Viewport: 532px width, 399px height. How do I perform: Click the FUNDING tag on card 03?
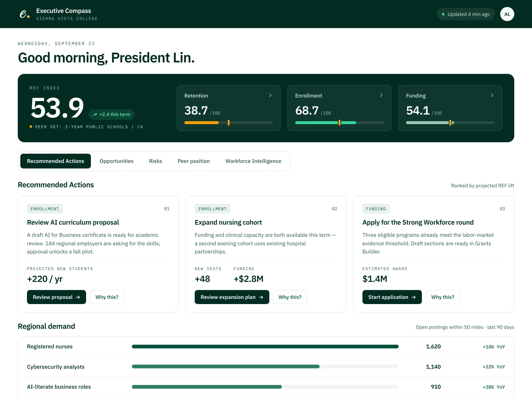click(376, 209)
